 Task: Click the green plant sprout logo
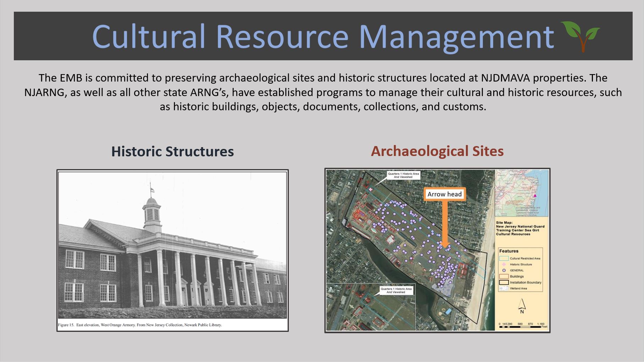click(580, 36)
